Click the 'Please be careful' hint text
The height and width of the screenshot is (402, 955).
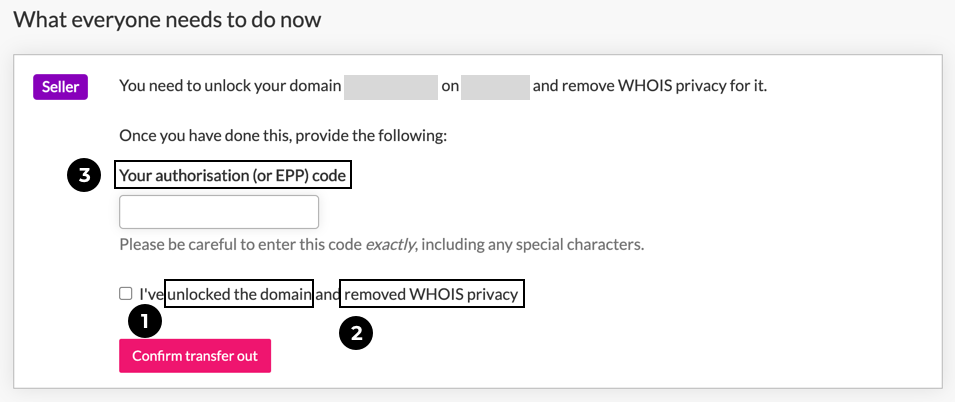pos(381,245)
